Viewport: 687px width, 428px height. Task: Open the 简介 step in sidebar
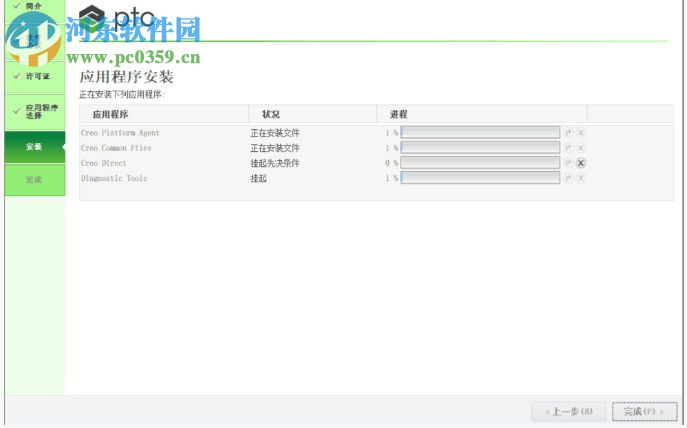coord(35,6)
